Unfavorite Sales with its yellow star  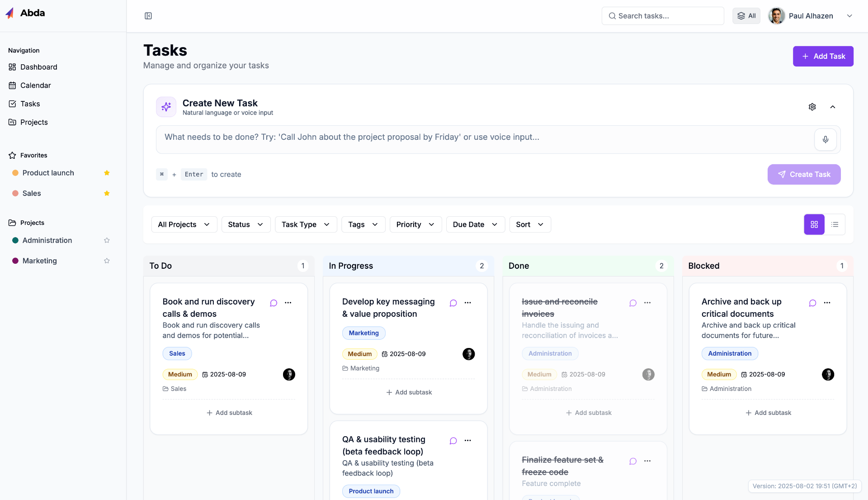[107, 193]
